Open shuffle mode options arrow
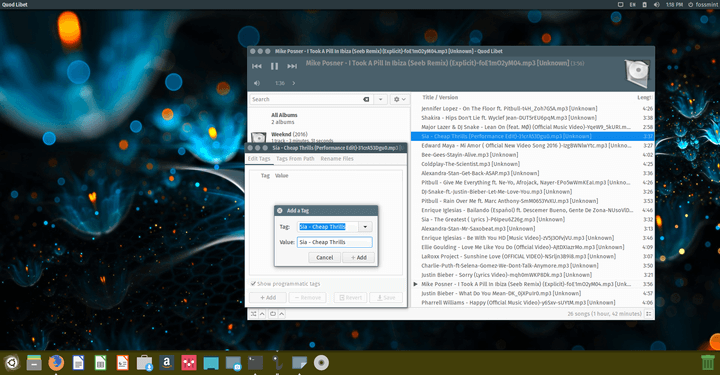This screenshot has width=720, height=375. click(262, 314)
